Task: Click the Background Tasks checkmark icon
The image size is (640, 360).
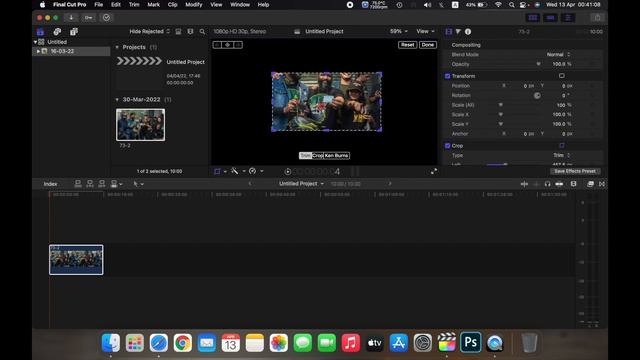Action: [x=107, y=18]
